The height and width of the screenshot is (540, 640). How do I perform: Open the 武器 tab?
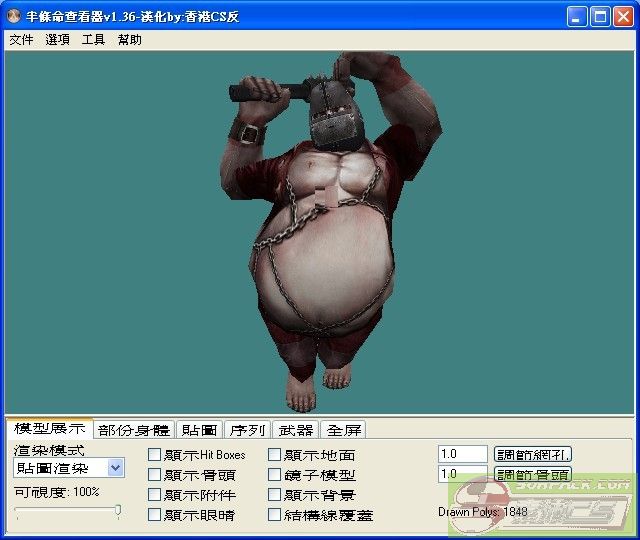[x=295, y=430]
